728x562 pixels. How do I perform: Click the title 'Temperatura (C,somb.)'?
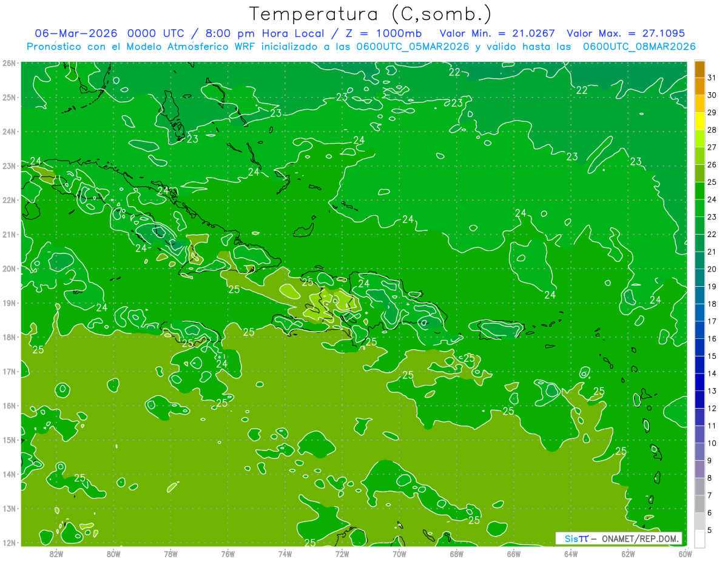[x=370, y=14]
